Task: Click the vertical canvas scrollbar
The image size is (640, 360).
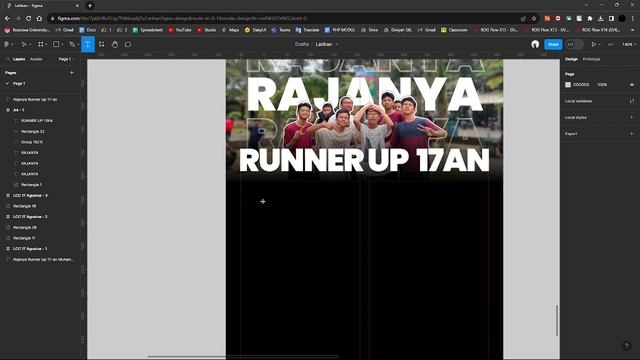Action: point(557,320)
